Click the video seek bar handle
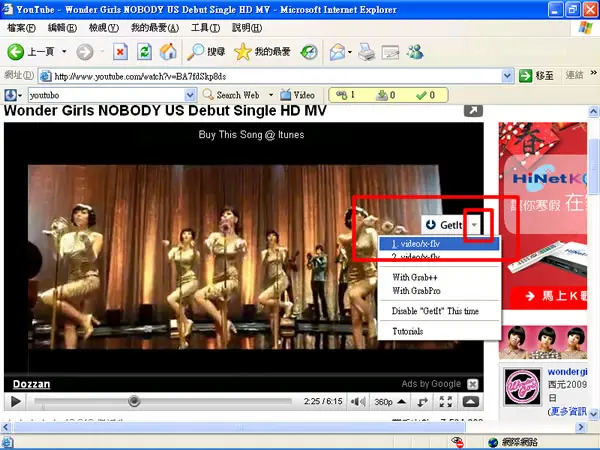Screen dimensions: 600x450 pos(134,401)
